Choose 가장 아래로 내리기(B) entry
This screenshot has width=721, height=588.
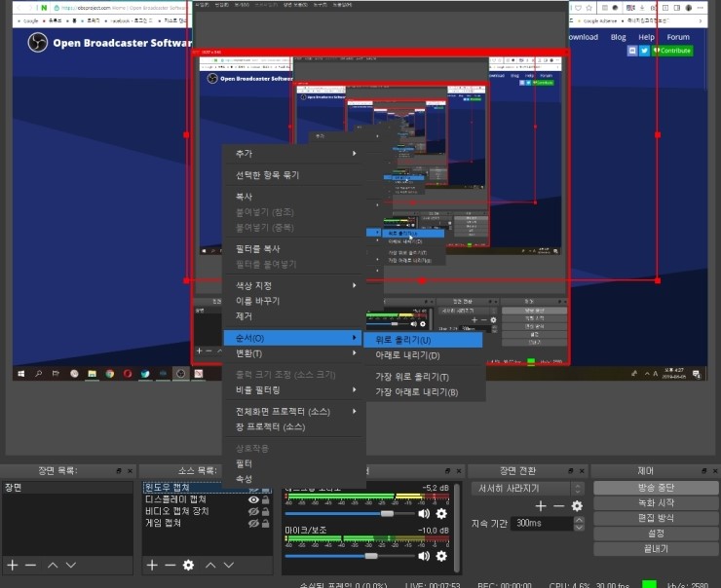[x=423, y=392]
